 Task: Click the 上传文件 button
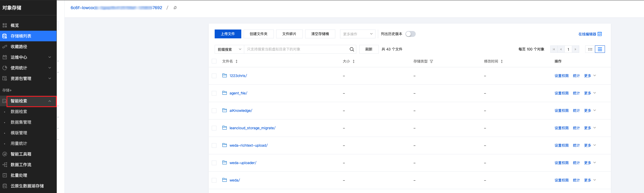[x=228, y=34]
